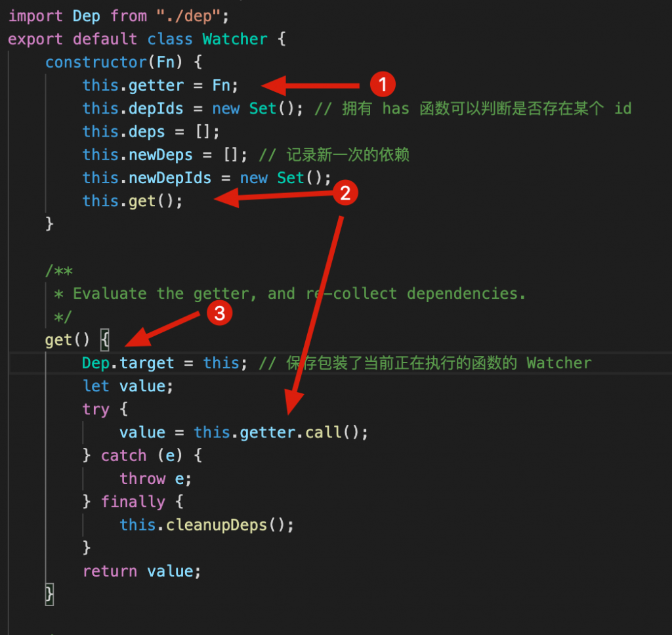Click the this.getter = Fn line
672x635 pixels.
coord(160,85)
